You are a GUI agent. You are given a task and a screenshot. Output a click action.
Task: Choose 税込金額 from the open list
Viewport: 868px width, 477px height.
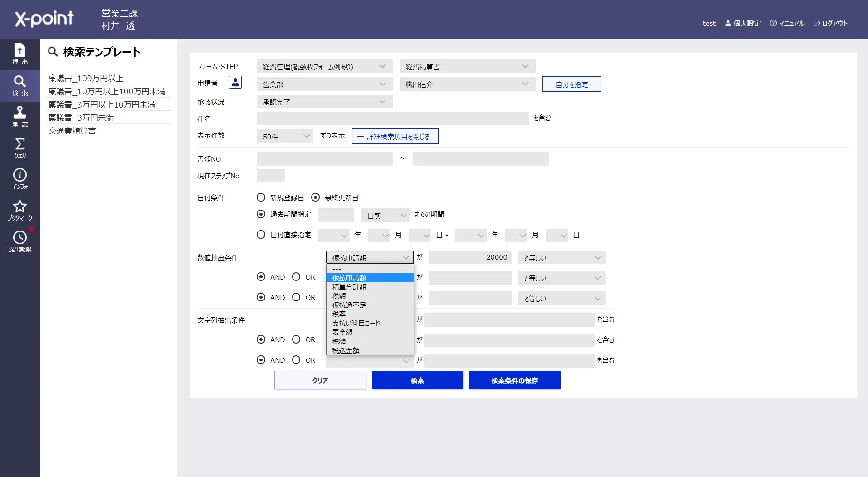click(x=346, y=350)
